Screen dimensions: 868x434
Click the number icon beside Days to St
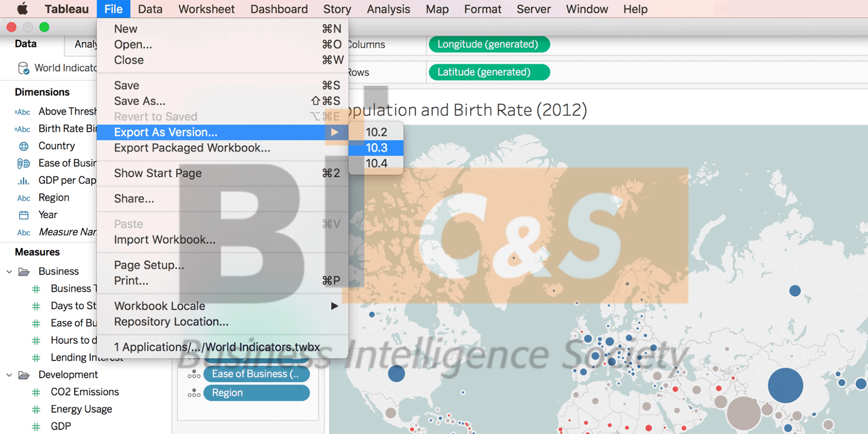[36, 306]
